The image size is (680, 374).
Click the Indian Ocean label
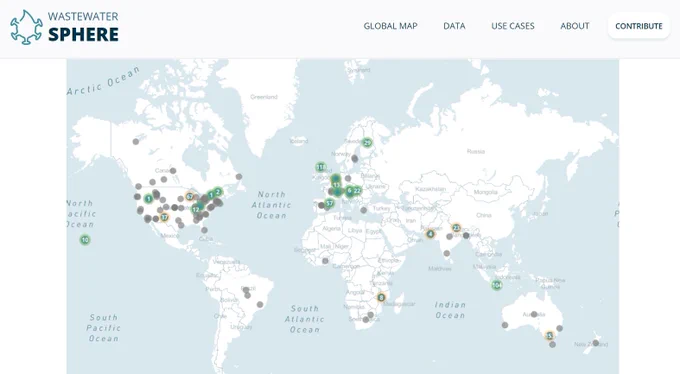450,310
